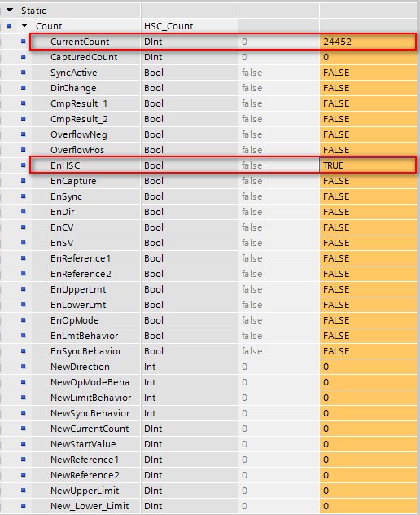Select the CapturedCount variable name
Screen dimensions: 420x515
84,57
